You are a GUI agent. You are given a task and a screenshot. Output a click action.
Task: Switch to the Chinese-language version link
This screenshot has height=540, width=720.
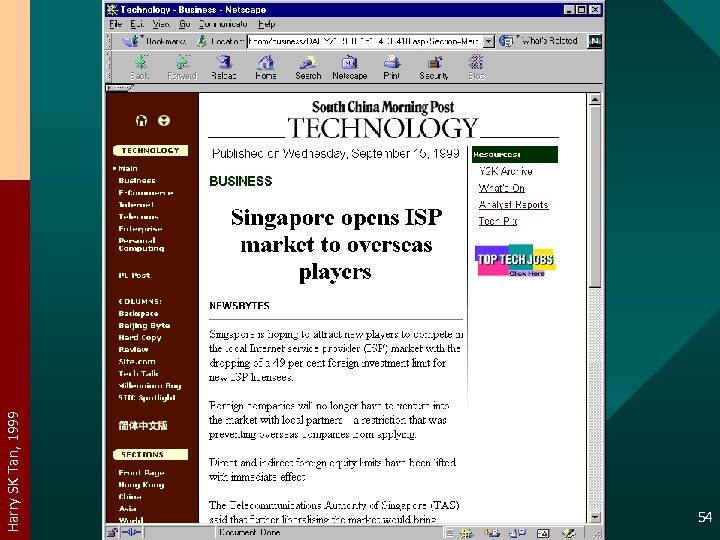click(x=143, y=425)
